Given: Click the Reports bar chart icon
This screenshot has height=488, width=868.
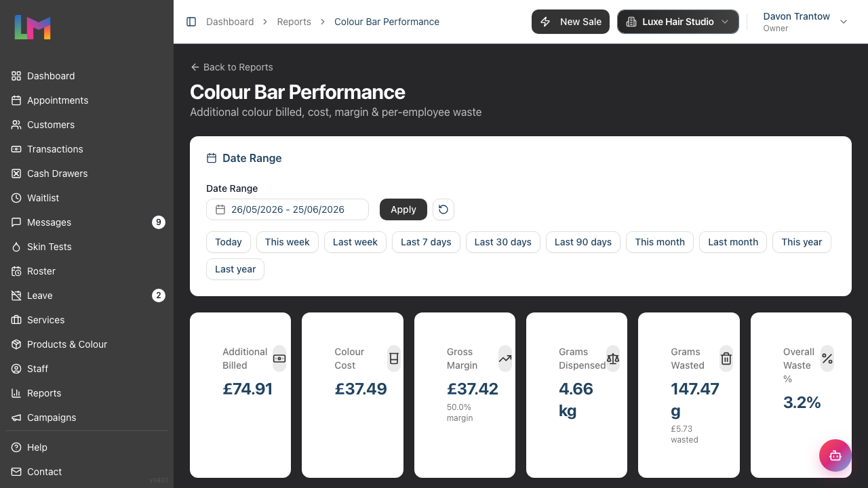Looking at the screenshot, I should tap(16, 393).
